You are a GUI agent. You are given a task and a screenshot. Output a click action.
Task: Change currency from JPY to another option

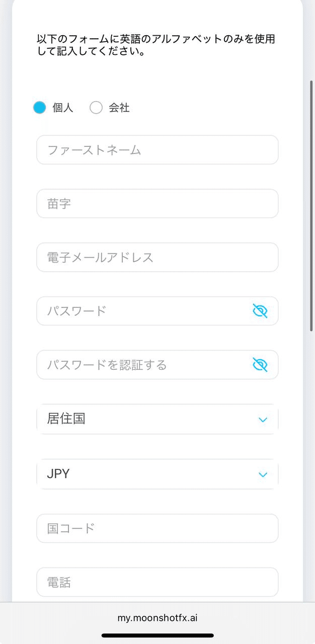tap(157, 474)
